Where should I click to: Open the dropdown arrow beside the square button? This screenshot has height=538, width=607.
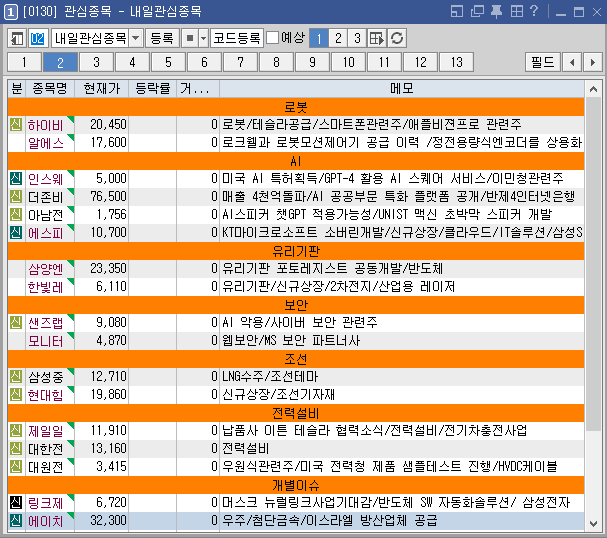204,38
